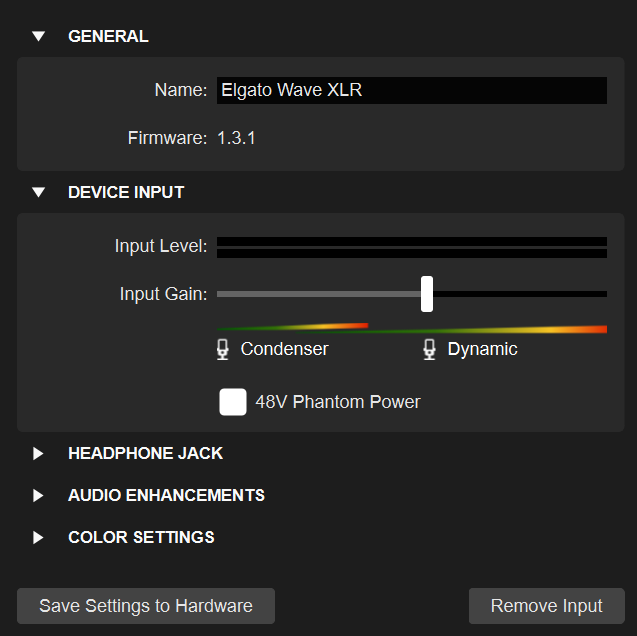Click Save Settings to Hardware button
637x636 pixels.
pyautogui.click(x=146, y=606)
